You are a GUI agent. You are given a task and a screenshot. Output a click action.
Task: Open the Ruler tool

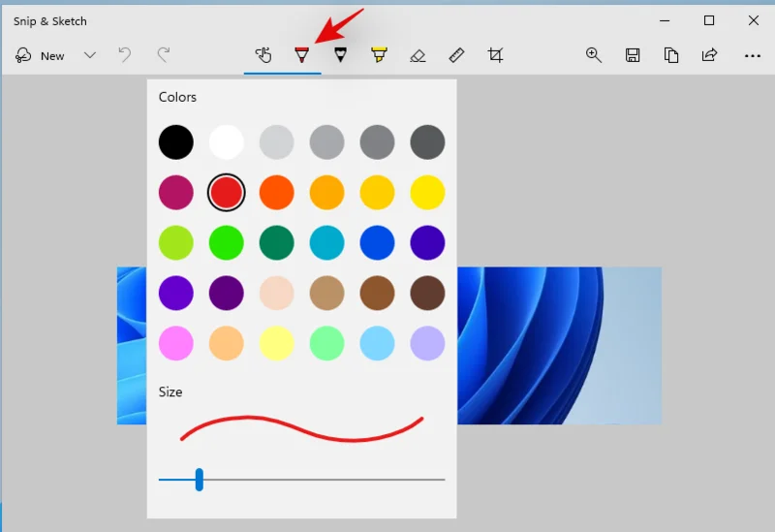(456, 55)
